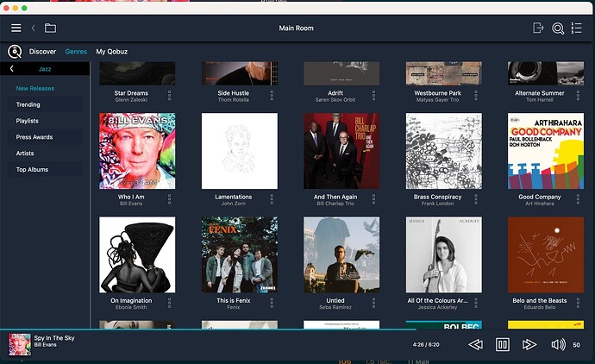Open the This is Fenix album cover
This screenshot has width=595, height=364.
(x=240, y=254)
